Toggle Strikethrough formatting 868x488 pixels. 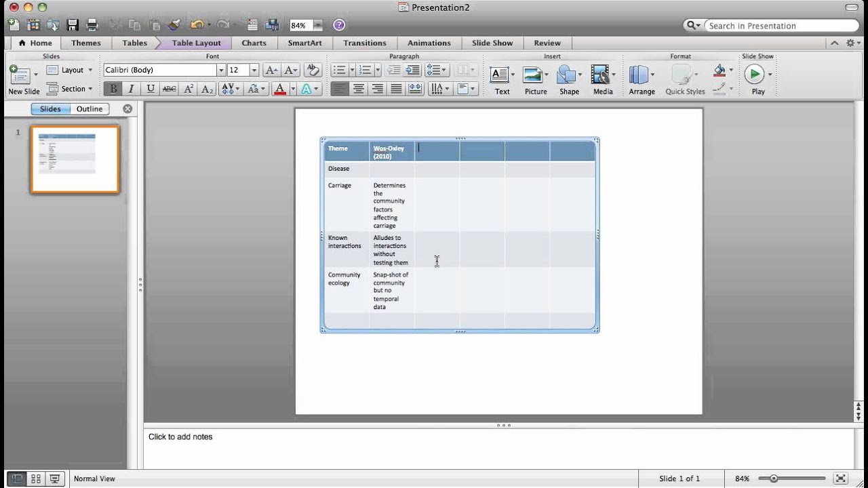(x=169, y=89)
